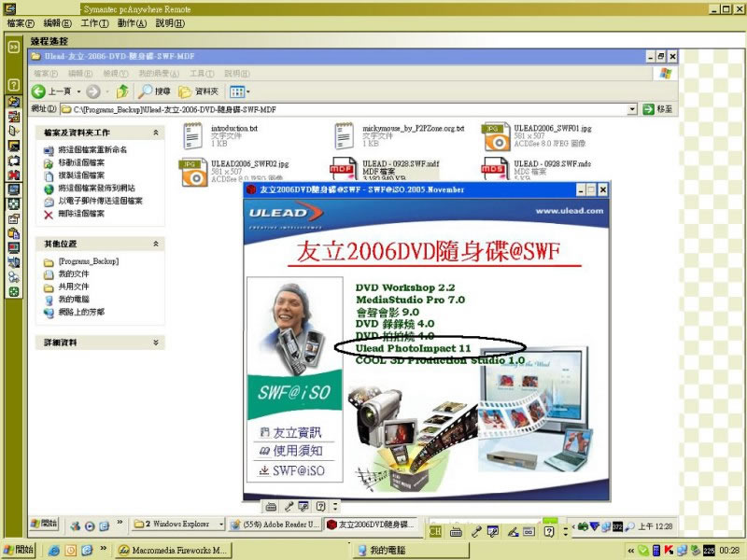Click the clipboard icon in pcAnywhere sidebar

(x=14, y=233)
